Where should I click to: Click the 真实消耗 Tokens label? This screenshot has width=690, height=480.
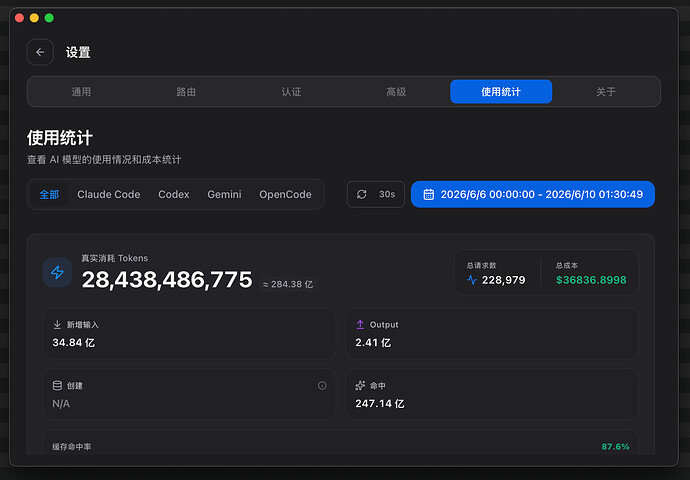pyautogui.click(x=114, y=258)
